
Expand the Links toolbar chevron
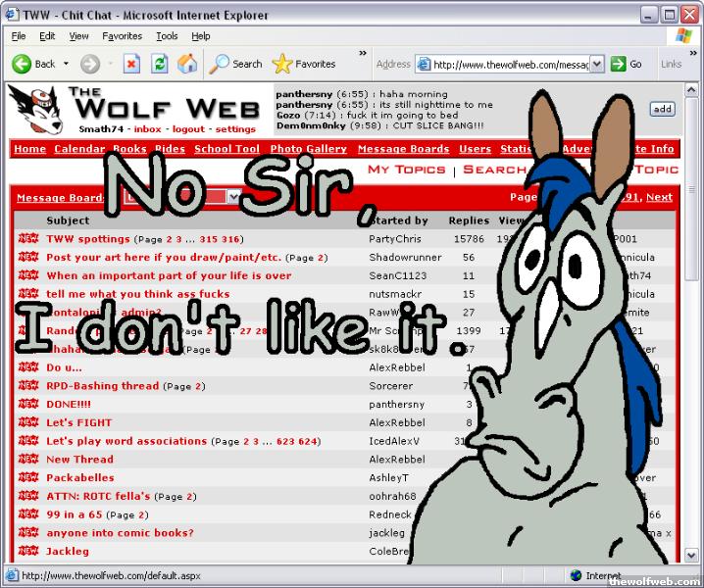[690, 53]
